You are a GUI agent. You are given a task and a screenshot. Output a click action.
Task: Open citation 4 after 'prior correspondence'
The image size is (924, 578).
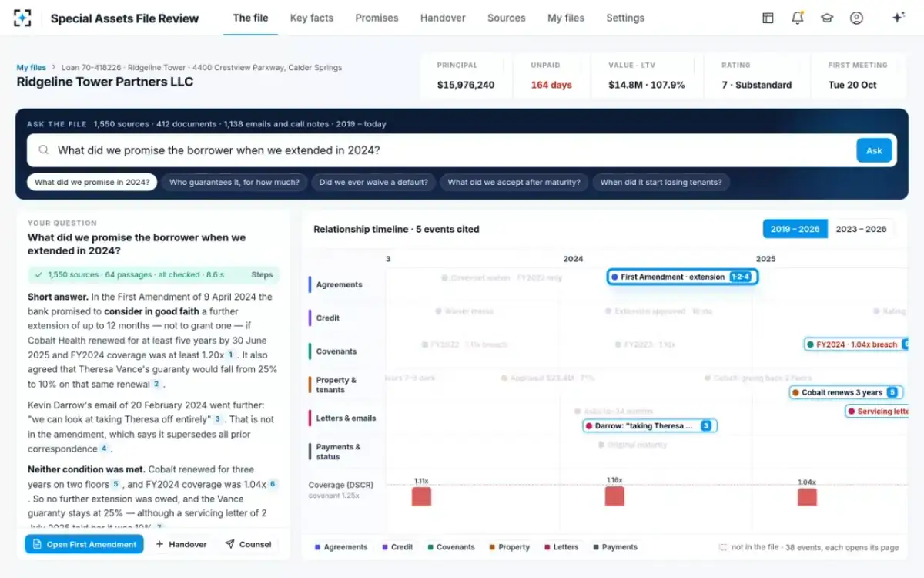(104, 449)
